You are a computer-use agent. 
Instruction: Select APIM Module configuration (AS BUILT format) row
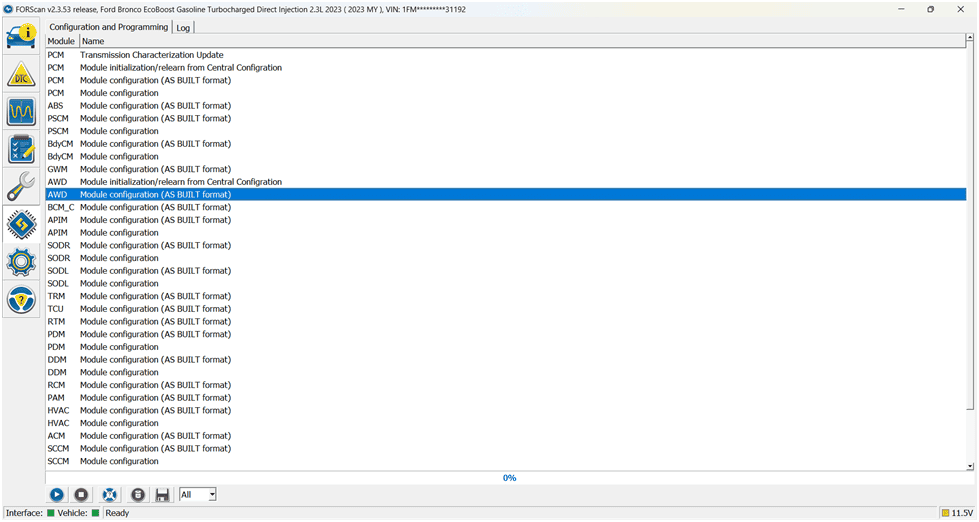coord(506,220)
